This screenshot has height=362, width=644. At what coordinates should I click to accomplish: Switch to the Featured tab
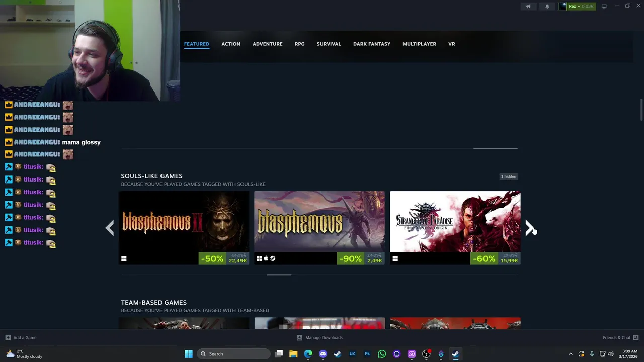pos(197,44)
